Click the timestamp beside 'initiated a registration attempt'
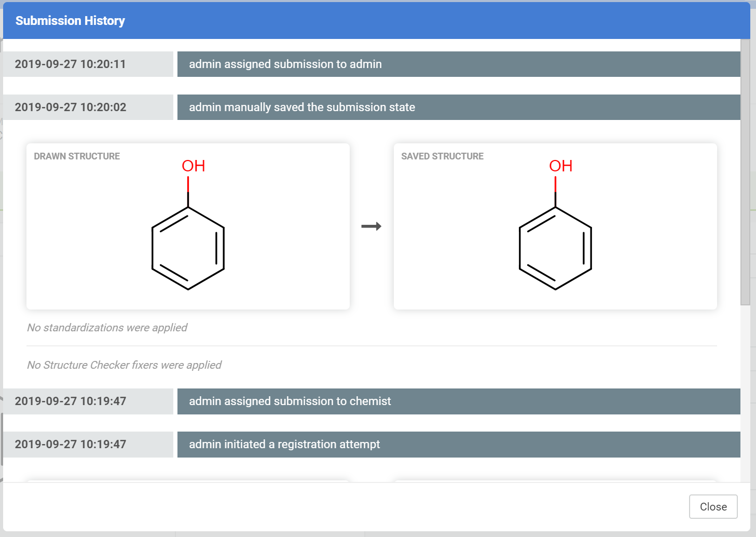 tap(71, 445)
